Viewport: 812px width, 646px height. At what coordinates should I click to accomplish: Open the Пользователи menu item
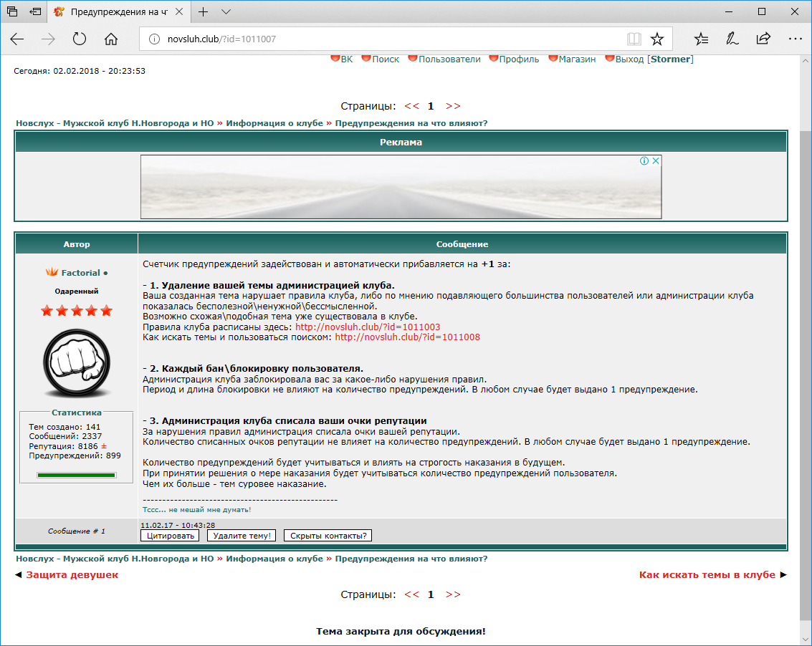click(449, 59)
